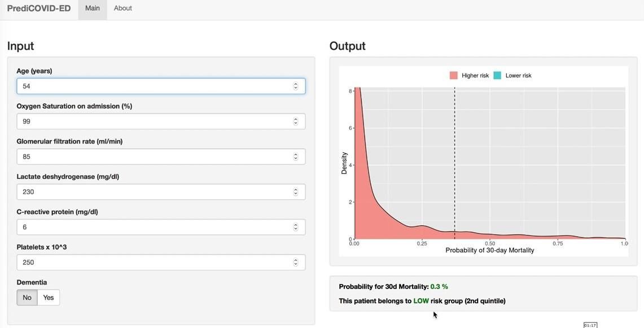This screenshot has height=328, width=644.
Task: Click the Glomerular filtration rate input
Action: click(x=152, y=156)
